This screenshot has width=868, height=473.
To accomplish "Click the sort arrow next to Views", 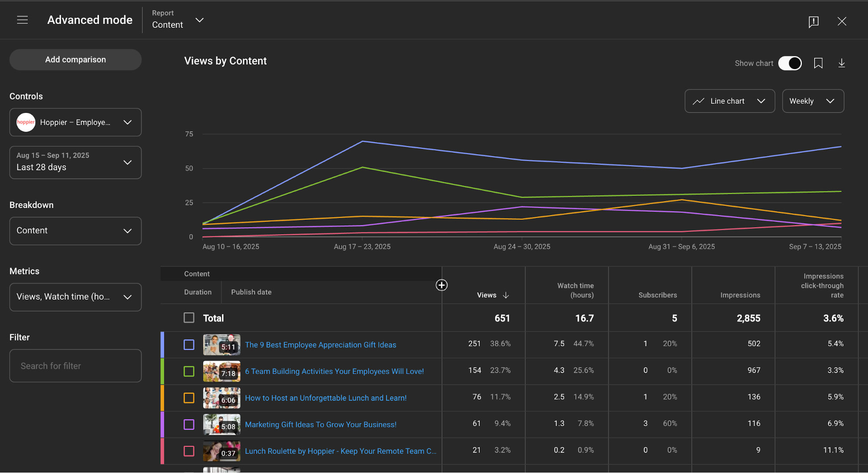I will click(x=506, y=295).
